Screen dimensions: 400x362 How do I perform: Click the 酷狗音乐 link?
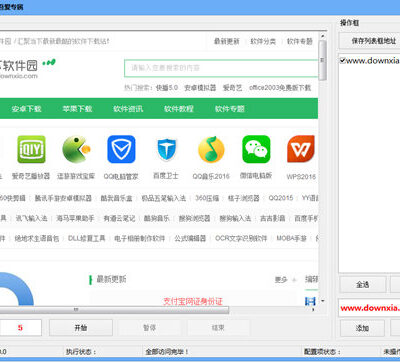click(x=157, y=218)
